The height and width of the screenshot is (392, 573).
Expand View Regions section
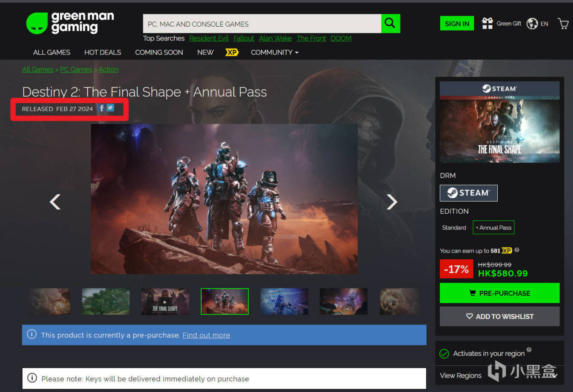tap(499, 376)
